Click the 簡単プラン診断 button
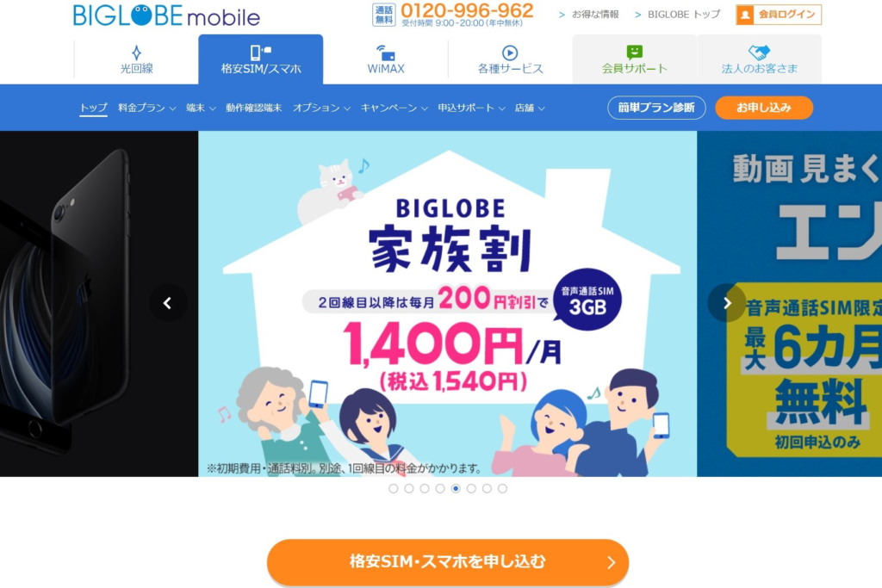The height and width of the screenshot is (588, 882). pos(656,108)
